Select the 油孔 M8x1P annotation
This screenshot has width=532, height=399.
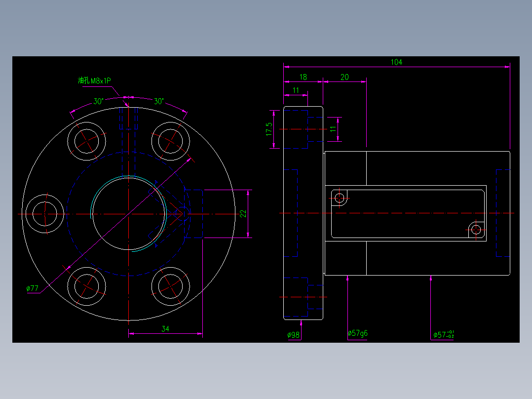94,80
